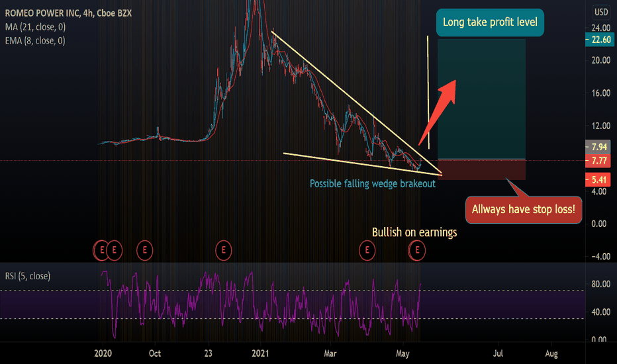
Task: Select the MA (21, close, 0) indicator legend
Action: coord(35,27)
